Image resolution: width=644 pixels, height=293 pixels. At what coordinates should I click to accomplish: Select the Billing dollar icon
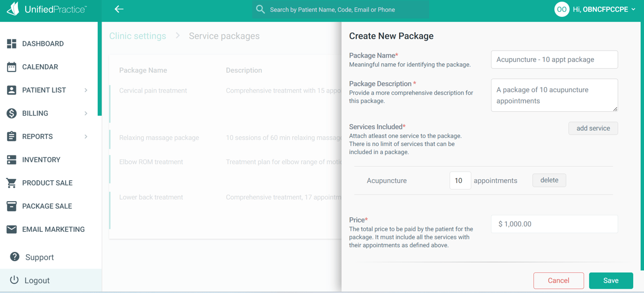12,113
